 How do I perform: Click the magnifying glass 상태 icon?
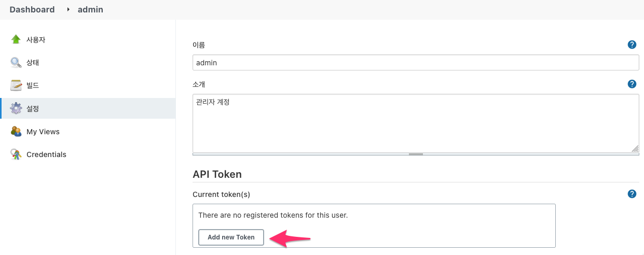[x=16, y=63]
